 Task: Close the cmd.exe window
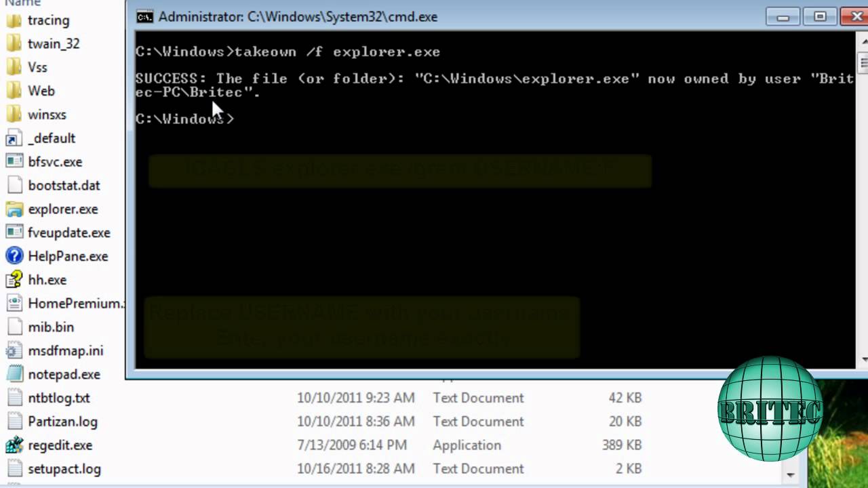coord(854,17)
